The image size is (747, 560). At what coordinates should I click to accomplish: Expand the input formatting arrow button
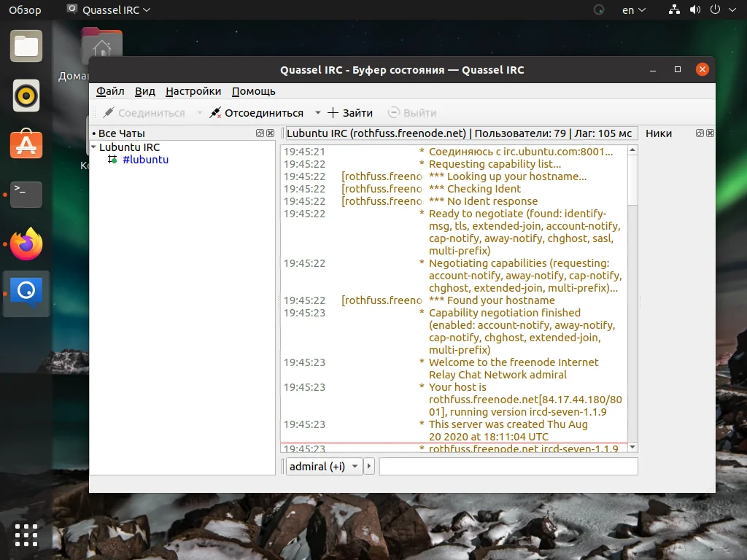click(x=369, y=467)
